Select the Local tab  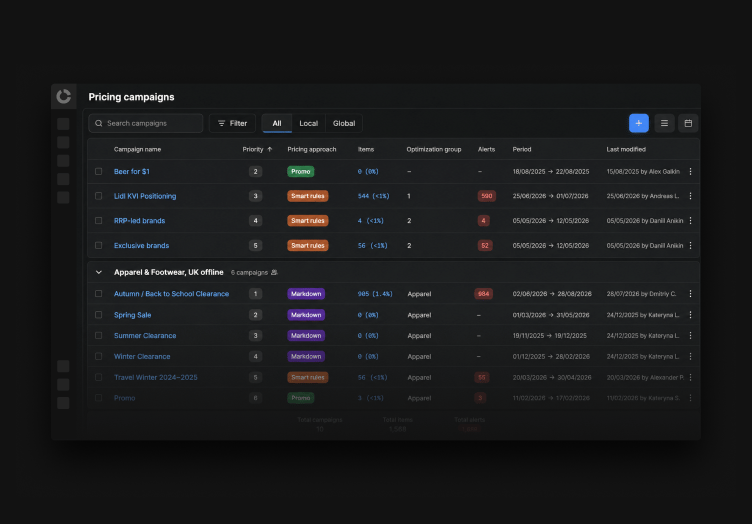coord(308,123)
